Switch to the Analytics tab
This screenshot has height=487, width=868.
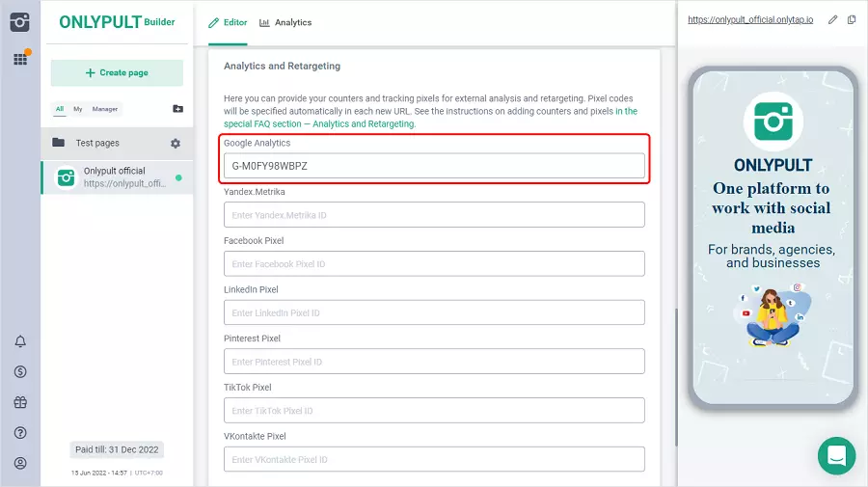pos(285,22)
